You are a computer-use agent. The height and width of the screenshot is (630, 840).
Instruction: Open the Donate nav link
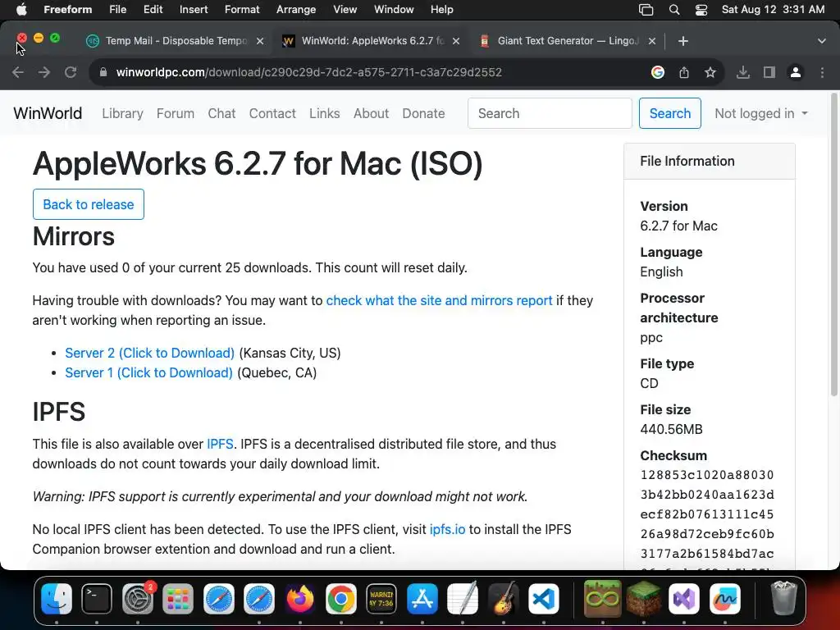[423, 113]
